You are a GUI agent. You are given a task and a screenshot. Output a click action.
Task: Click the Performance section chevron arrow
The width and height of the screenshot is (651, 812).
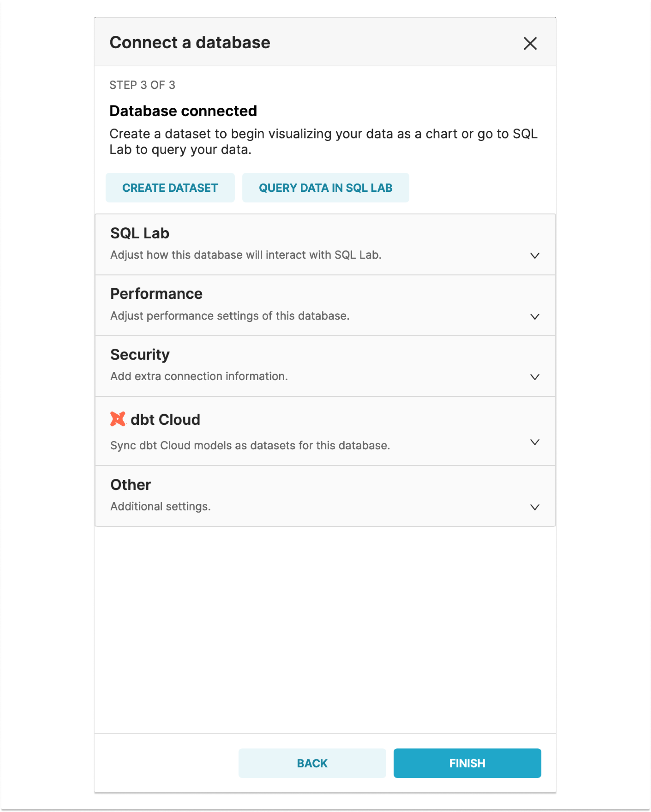click(535, 316)
